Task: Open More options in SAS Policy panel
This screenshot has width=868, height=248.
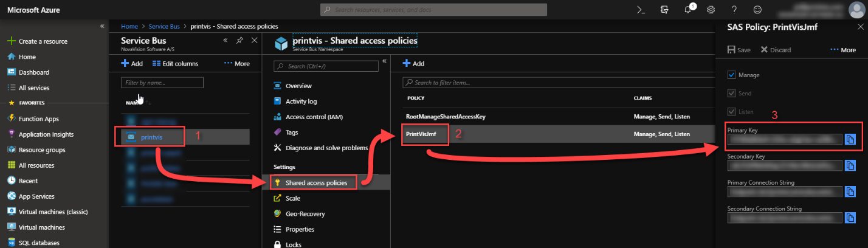Action: tap(843, 50)
